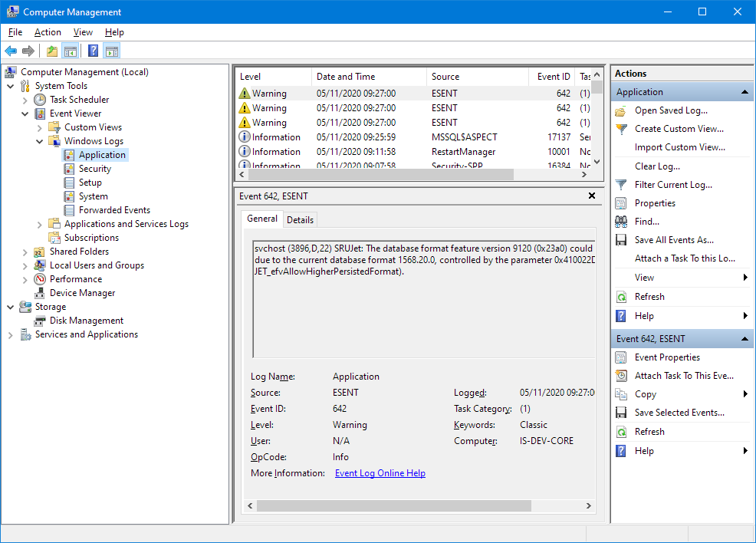Image resolution: width=756 pixels, height=543 pixels.
Task: Click the event list horizontal scrollbar thumb
Action: [x=380, y=175]
